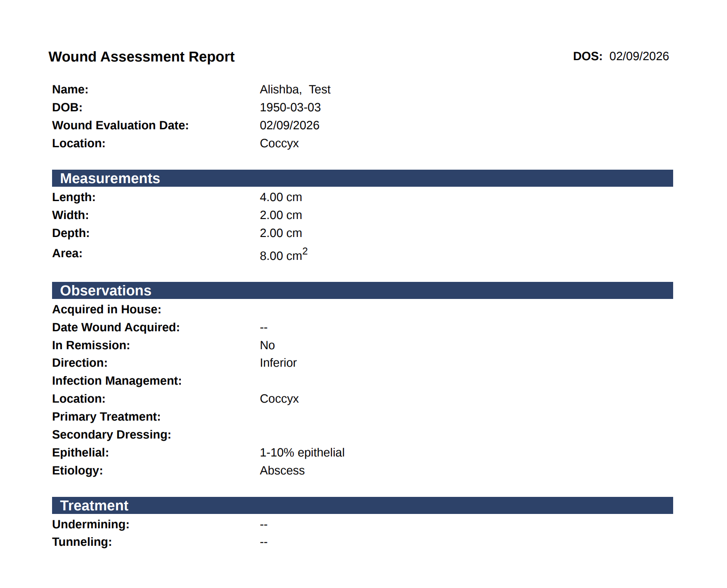
Task: Click the Tunneling label
Action: (82, 542)
